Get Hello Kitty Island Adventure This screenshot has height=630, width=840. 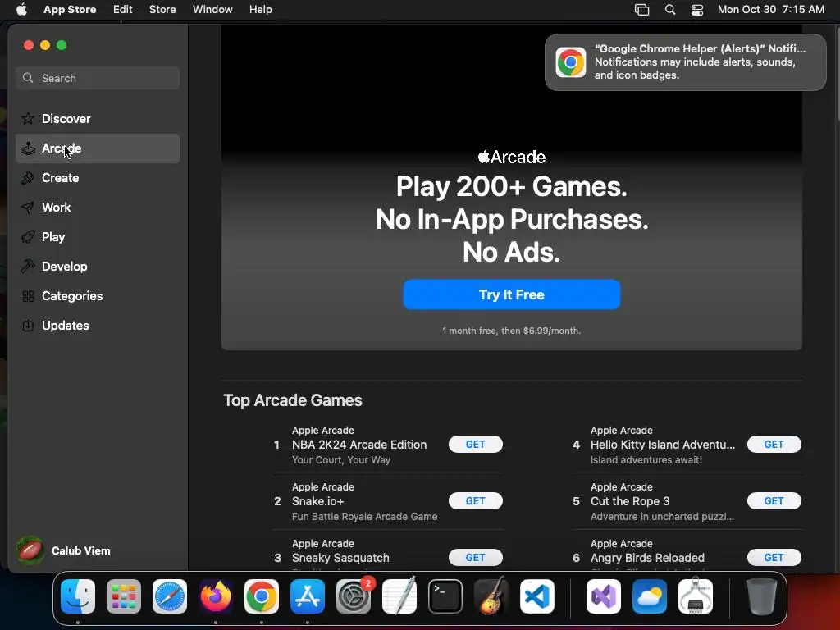tap(774, 444)
